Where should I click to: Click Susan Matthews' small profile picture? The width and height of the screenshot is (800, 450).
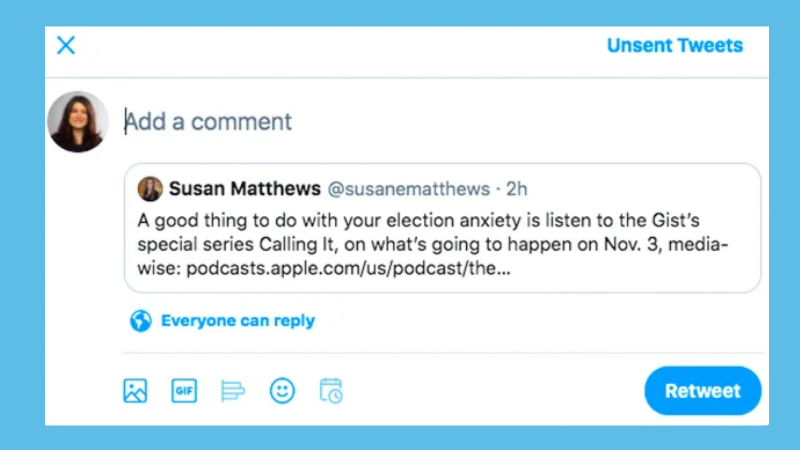coord(150,189)
